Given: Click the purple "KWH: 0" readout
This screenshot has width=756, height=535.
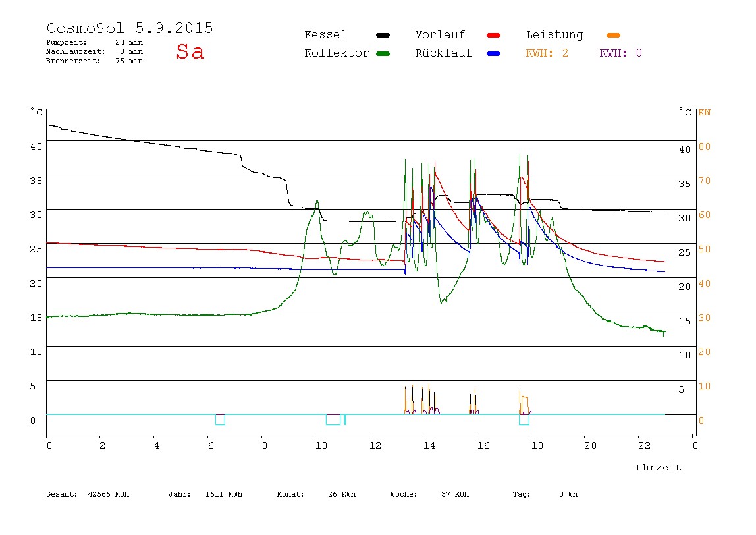Looking at the screenshot, I should click(621, 53).
